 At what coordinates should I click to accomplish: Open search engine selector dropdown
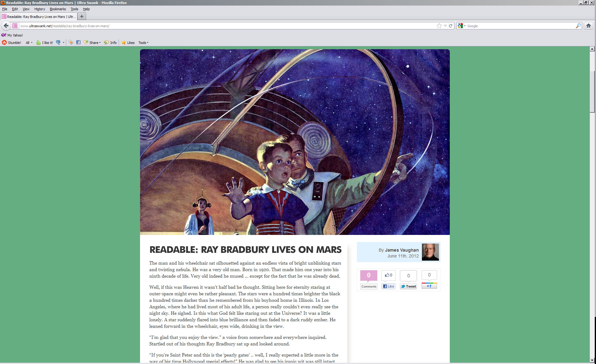point(462,26)
